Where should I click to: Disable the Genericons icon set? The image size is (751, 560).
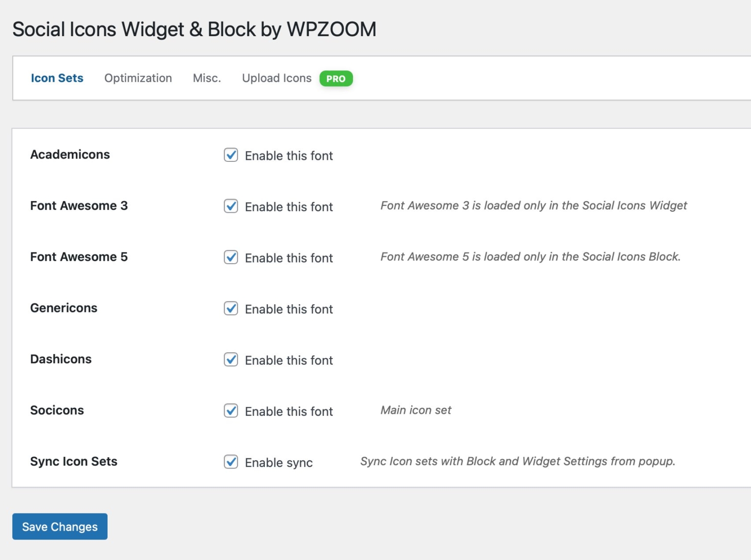click(x=230, y=309)
